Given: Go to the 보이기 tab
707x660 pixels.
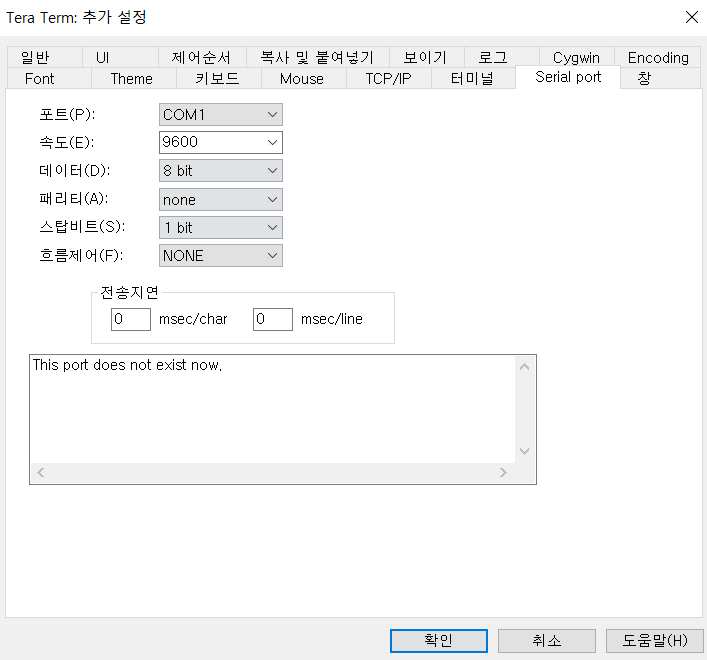Looking at the screenshot, I should pyautogui.click(x=427, y=57).
